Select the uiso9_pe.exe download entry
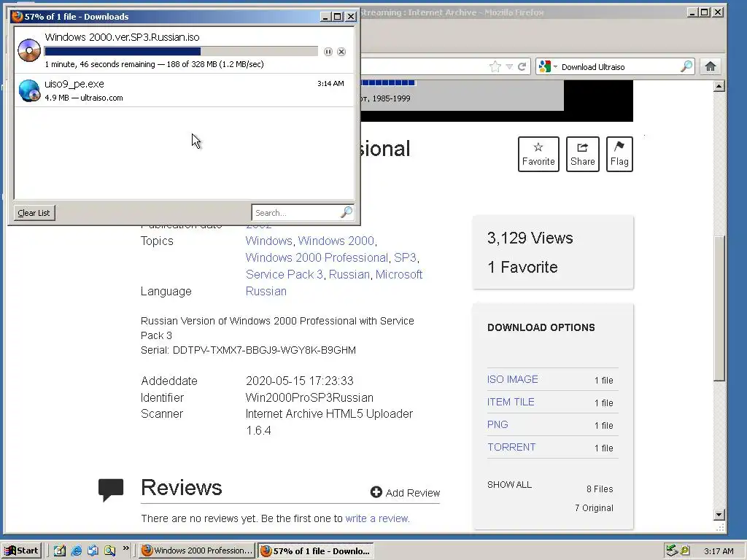Screen dimensions: 747x560 coord(185,90)
